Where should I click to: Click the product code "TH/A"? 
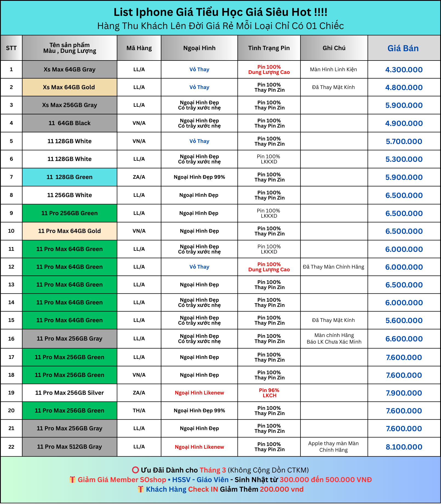[x=139, y=411]
